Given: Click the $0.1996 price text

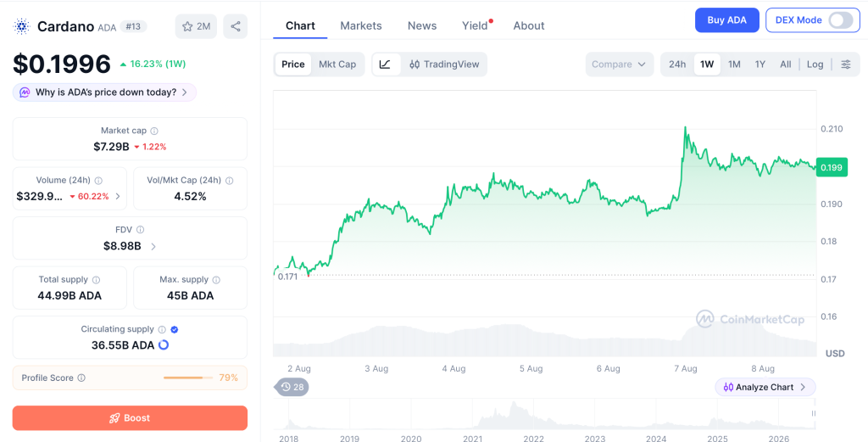Looking at the screenshot, I should [x=62, y=64].
